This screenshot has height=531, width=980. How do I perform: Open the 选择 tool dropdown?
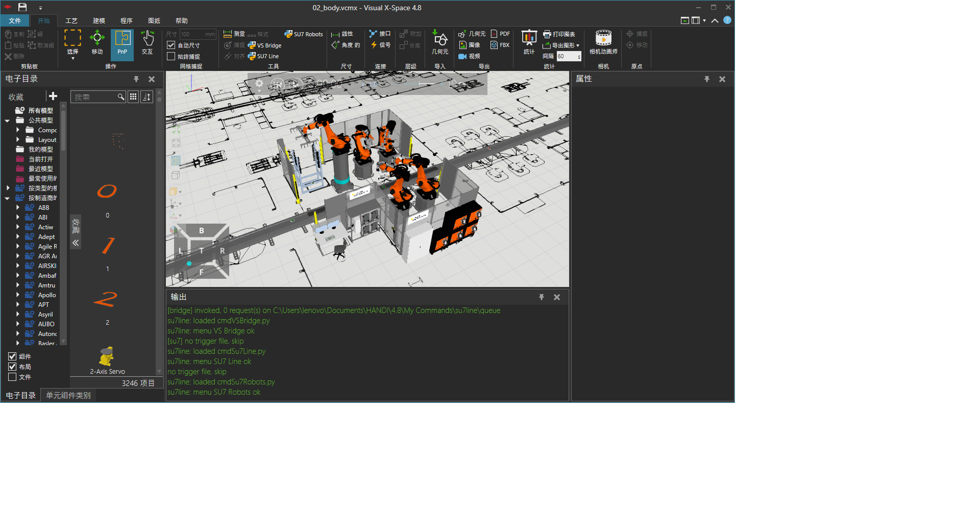(72, 58)
